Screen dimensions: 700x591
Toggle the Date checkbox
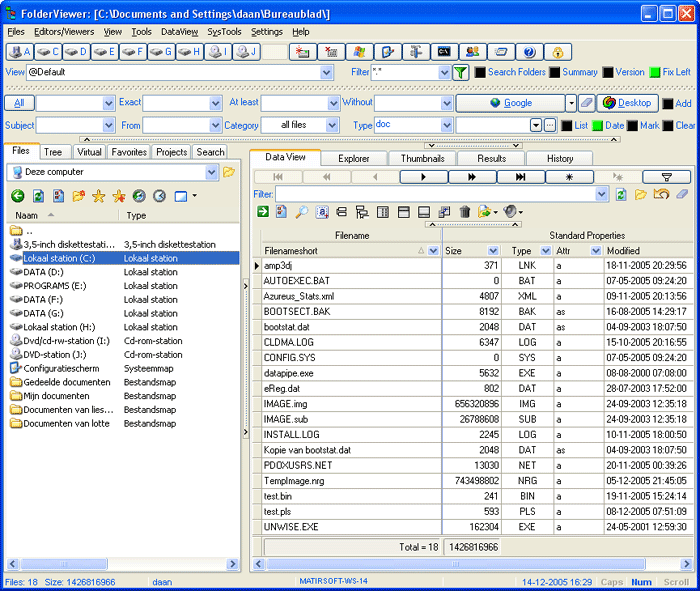598,126
